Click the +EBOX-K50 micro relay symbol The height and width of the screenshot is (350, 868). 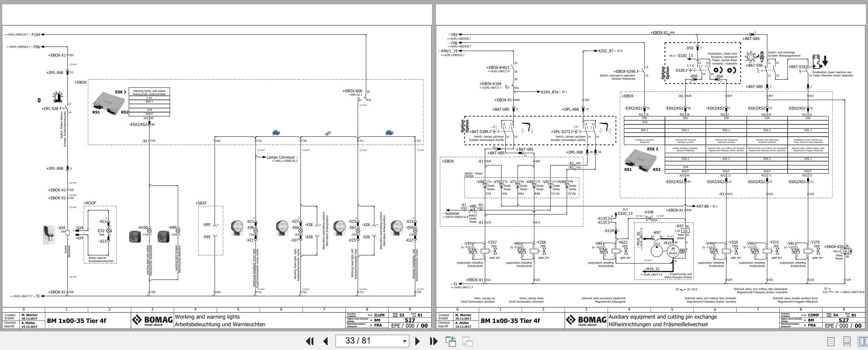(x=846, y=251)
